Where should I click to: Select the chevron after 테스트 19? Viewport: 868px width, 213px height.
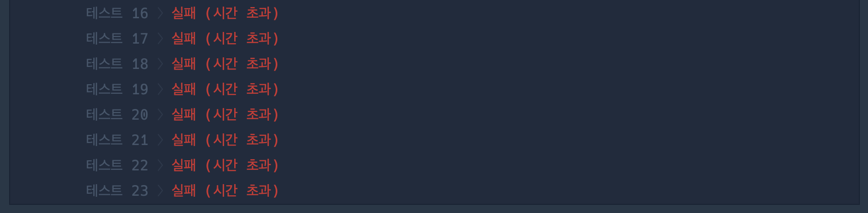160,89
